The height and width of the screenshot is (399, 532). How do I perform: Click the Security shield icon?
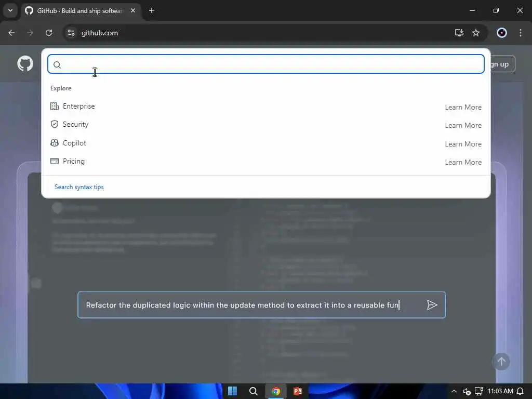tap(54, 124)
